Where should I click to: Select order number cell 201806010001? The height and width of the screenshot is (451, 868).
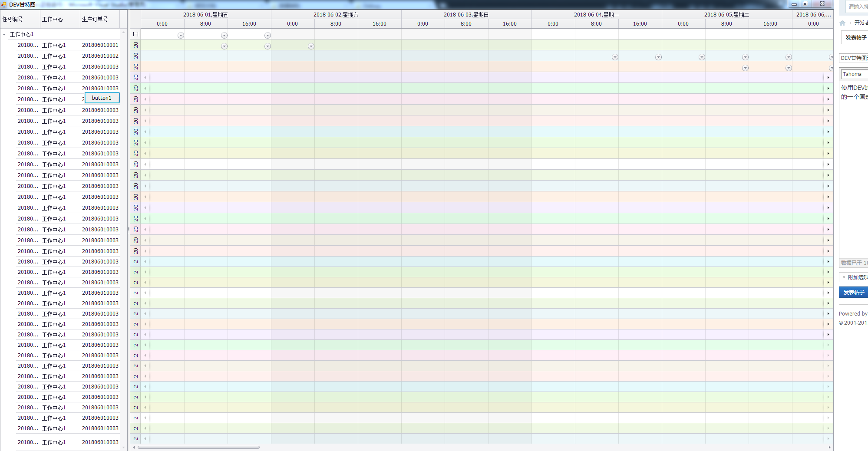pyautogui.click(x=100, y=45)
